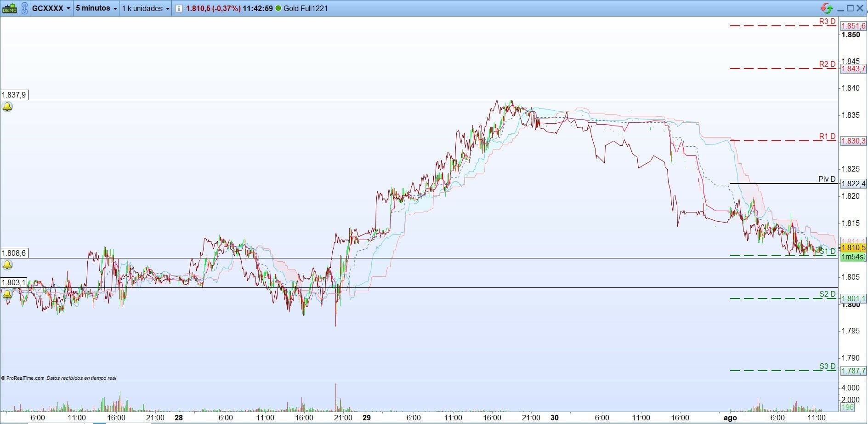Click the 30 date marker on time axis
Viewport: 868px width, 424px height.
[555, 418]
